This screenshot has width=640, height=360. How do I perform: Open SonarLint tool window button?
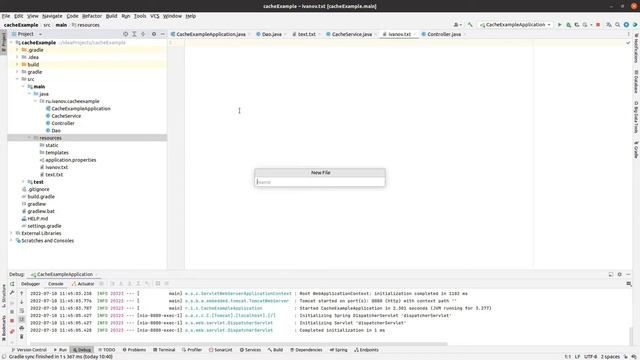point(220,350)
